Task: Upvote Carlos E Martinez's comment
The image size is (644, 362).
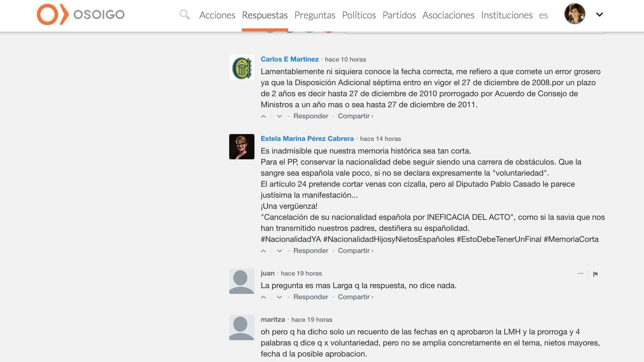Action: (x=264, y=116)
